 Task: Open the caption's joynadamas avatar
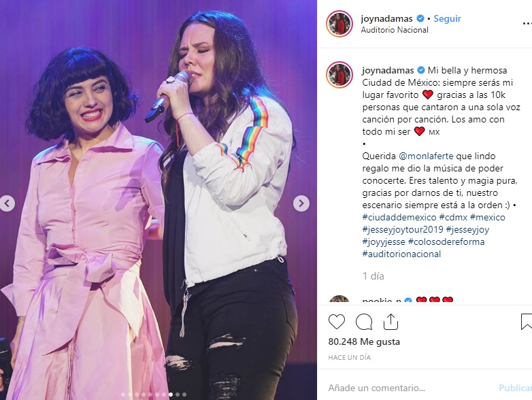tap(339, 75)
